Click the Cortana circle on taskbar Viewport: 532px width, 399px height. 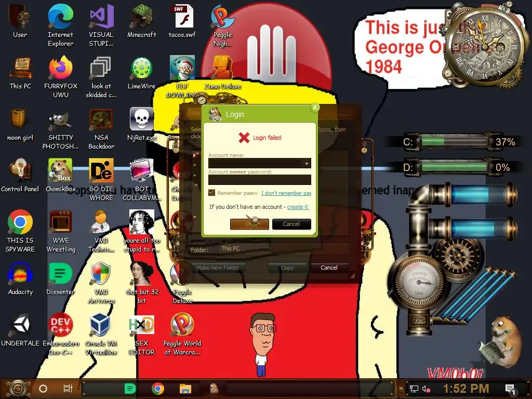(43, 389)
